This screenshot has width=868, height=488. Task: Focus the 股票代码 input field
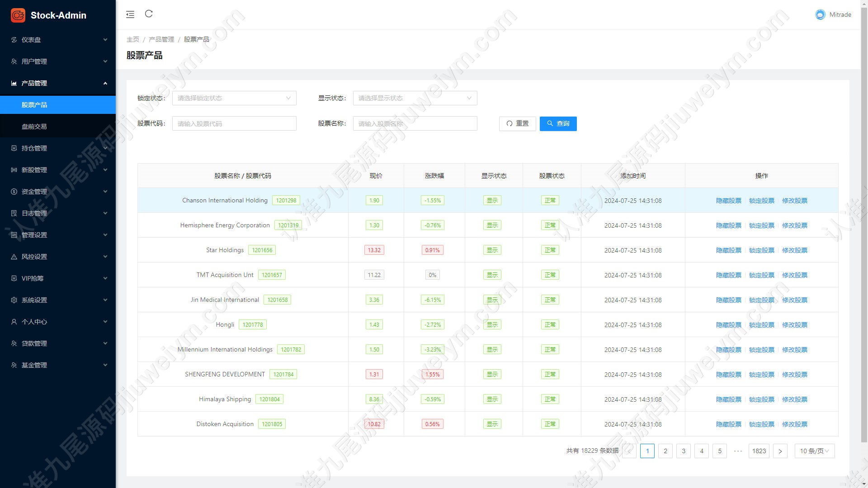[x=234, y=123]
